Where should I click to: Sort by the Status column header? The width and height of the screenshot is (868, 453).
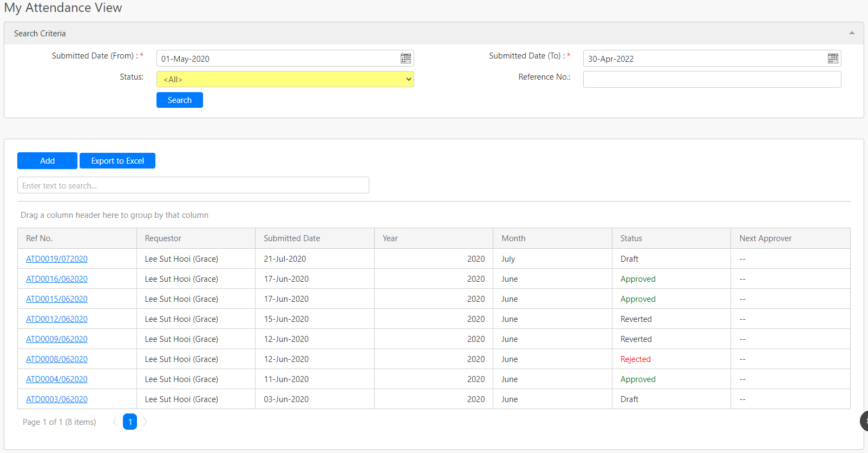click(671, 238)
